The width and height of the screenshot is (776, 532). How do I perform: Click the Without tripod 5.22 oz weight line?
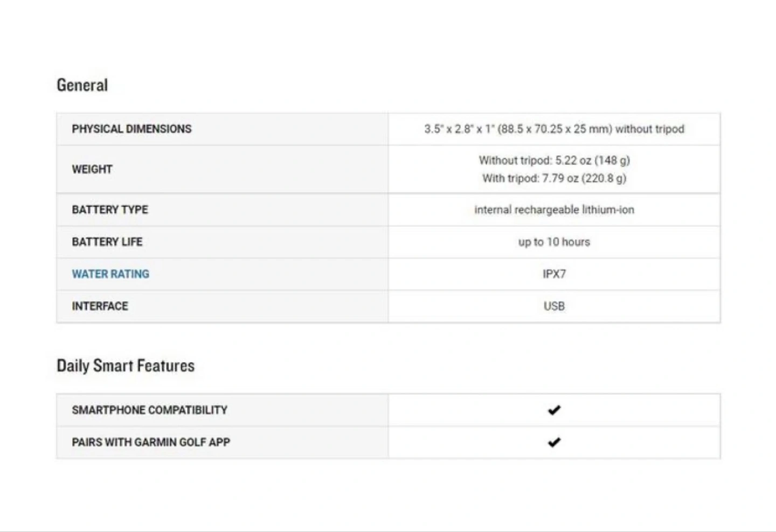click(x=554, y=161)
